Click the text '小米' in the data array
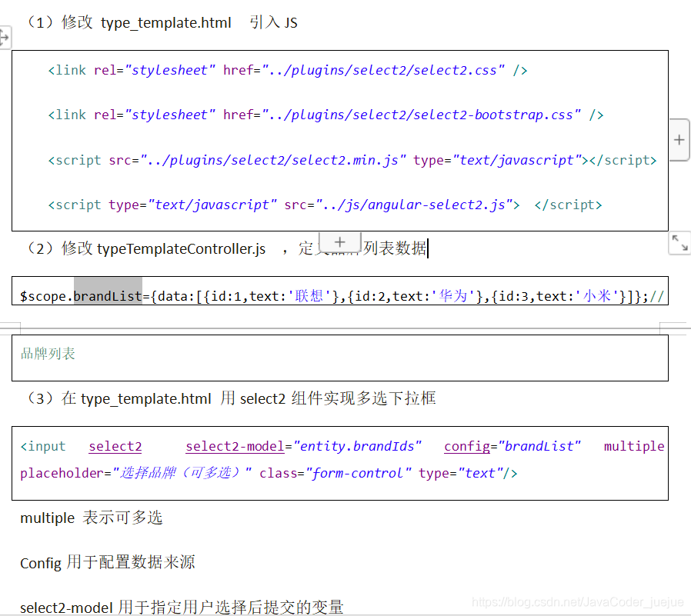Screen dimensions: 691x616 [x=596, y=296]
